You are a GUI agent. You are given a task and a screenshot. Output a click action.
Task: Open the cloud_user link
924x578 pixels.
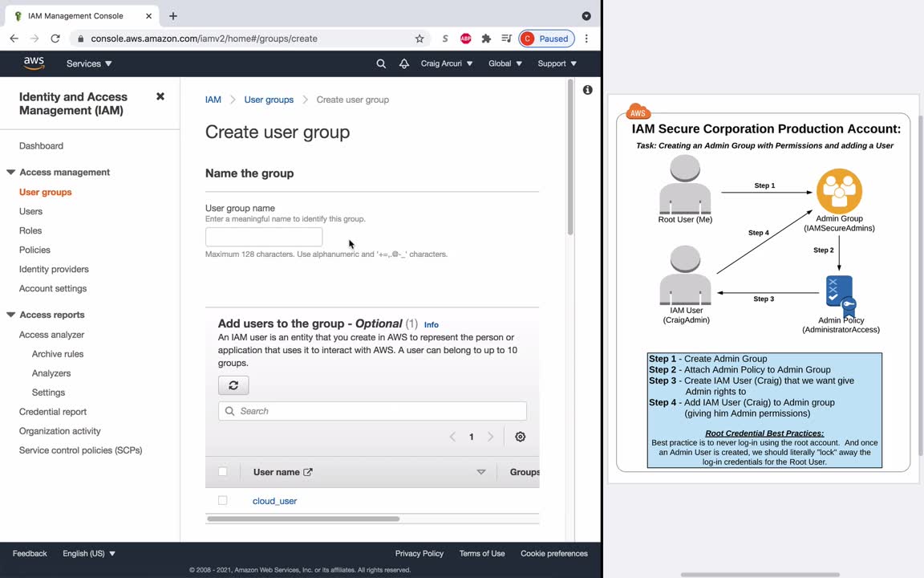click(x=274, y=501)
